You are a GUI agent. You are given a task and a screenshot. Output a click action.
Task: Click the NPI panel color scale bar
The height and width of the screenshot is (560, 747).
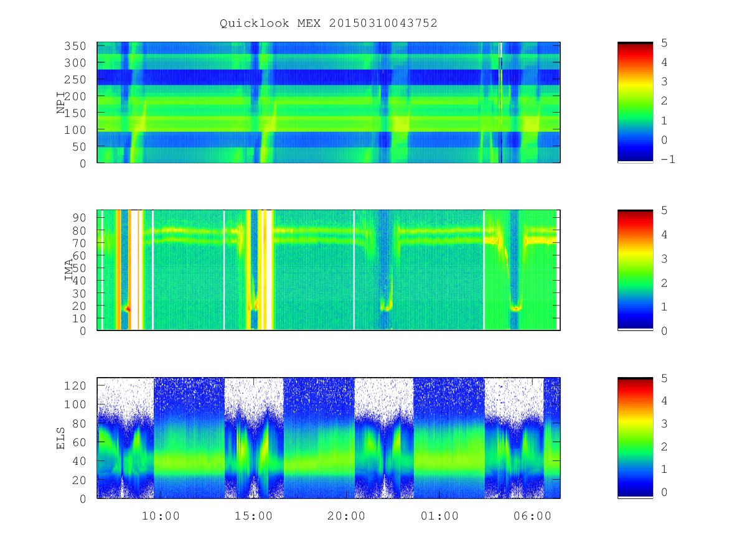(635, 103)
